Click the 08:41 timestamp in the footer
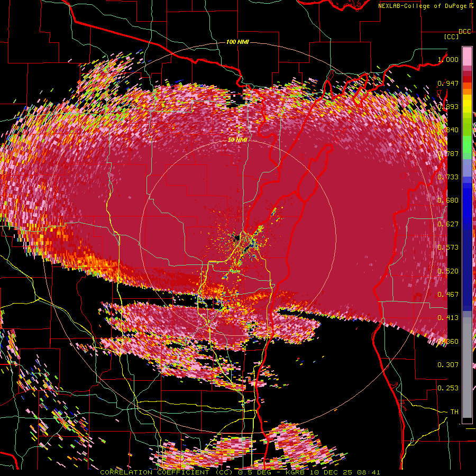This screenshot has height=476, width=476. click(369, 472)
